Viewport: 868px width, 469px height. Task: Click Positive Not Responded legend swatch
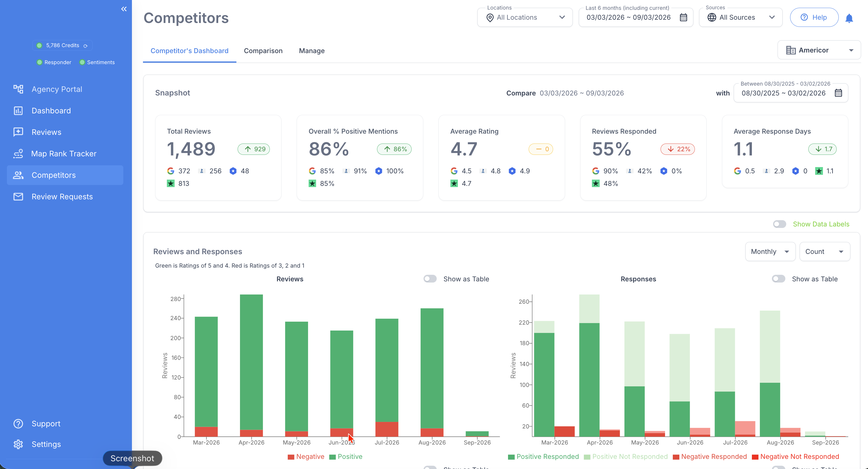587,457
